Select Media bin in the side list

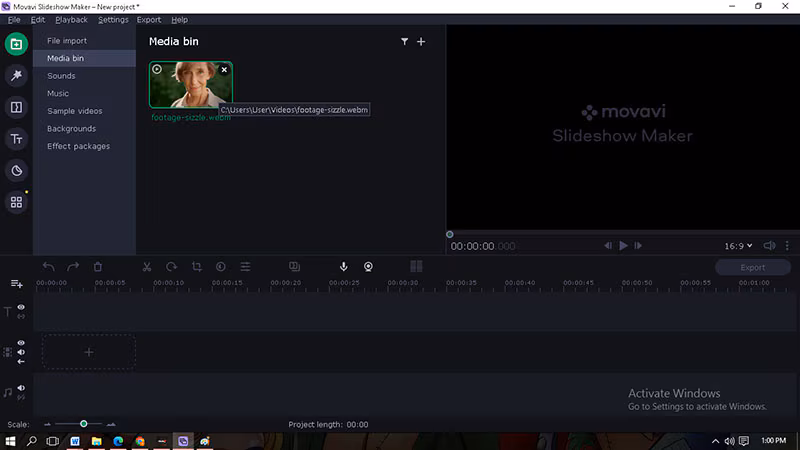[x=85, y=58]
